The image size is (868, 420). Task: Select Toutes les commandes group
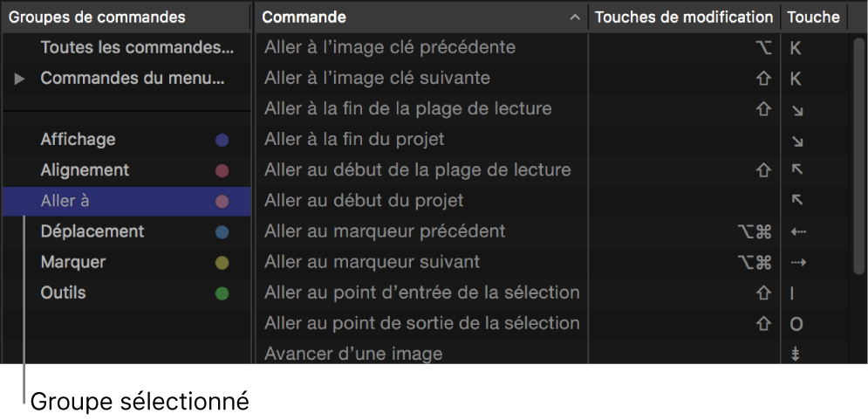(x=137, y=47)
